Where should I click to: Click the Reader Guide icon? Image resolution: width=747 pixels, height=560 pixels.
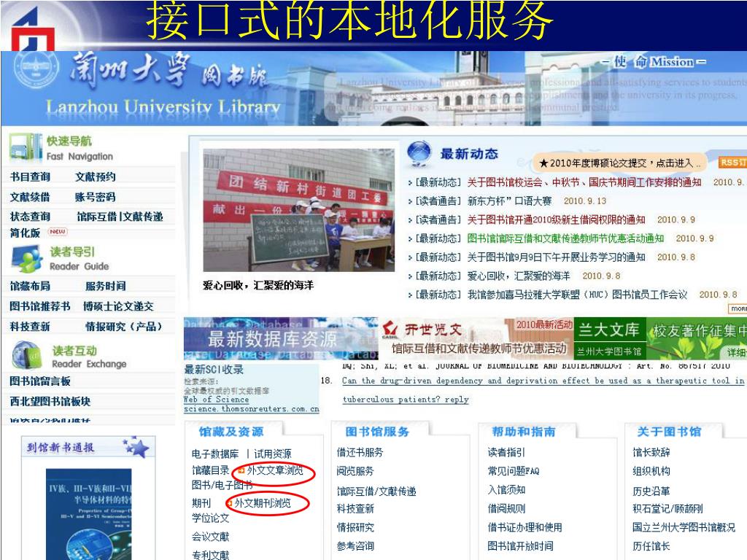pos(28,259)
